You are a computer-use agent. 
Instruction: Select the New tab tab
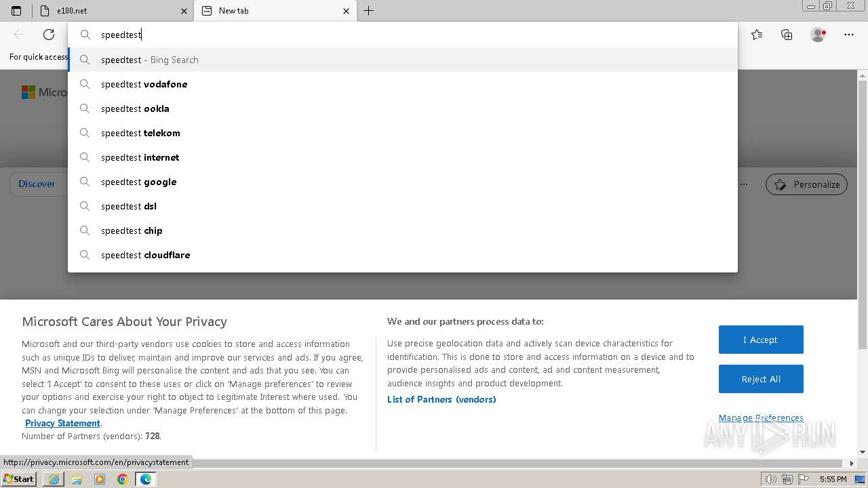(x=275, y=11)
